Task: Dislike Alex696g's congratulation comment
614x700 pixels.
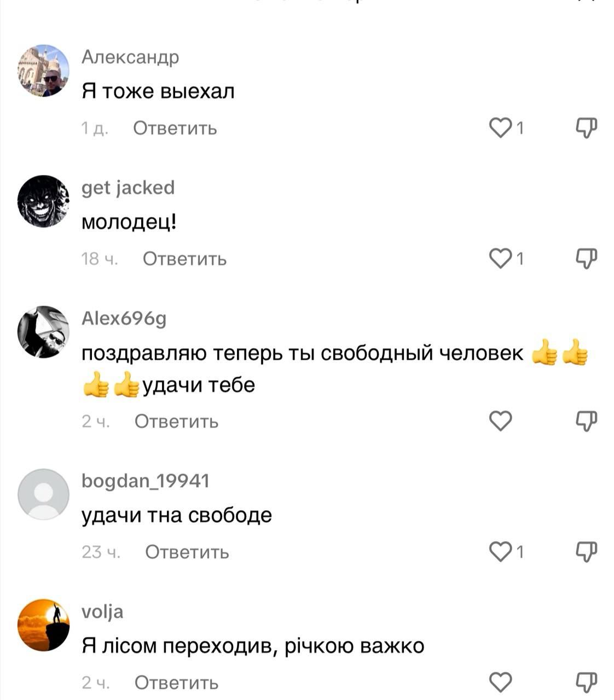Action: [x=586, y=421]
